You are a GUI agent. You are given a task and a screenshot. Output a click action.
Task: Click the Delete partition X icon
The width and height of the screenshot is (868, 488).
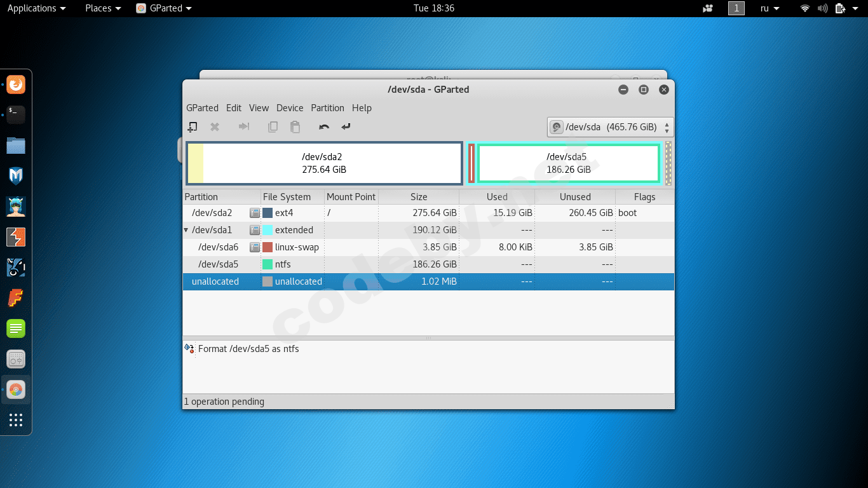[x=215, y=127]
